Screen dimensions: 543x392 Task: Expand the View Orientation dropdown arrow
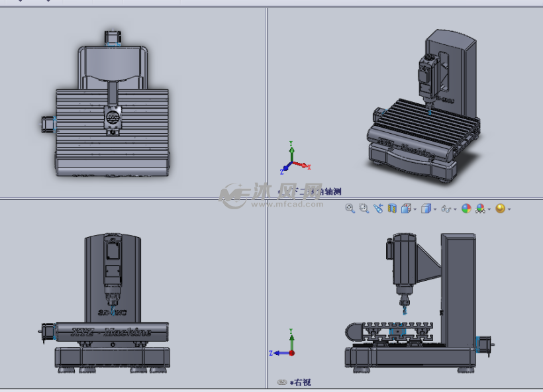(415, 209)
